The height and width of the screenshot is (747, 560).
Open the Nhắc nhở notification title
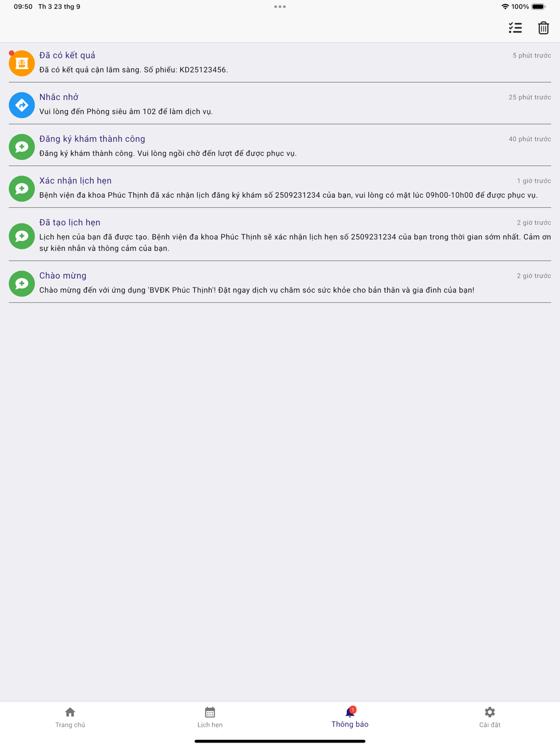59,97
